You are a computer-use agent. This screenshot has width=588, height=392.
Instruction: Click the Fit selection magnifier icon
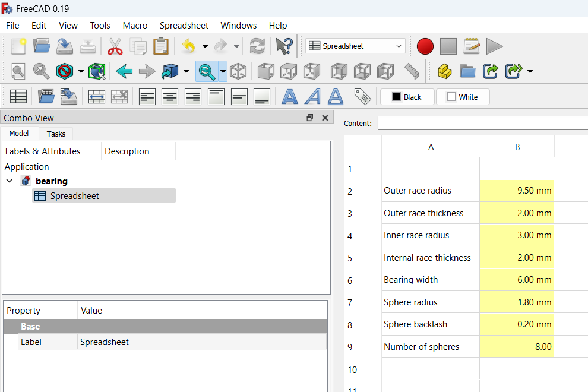tap(41, 71)
